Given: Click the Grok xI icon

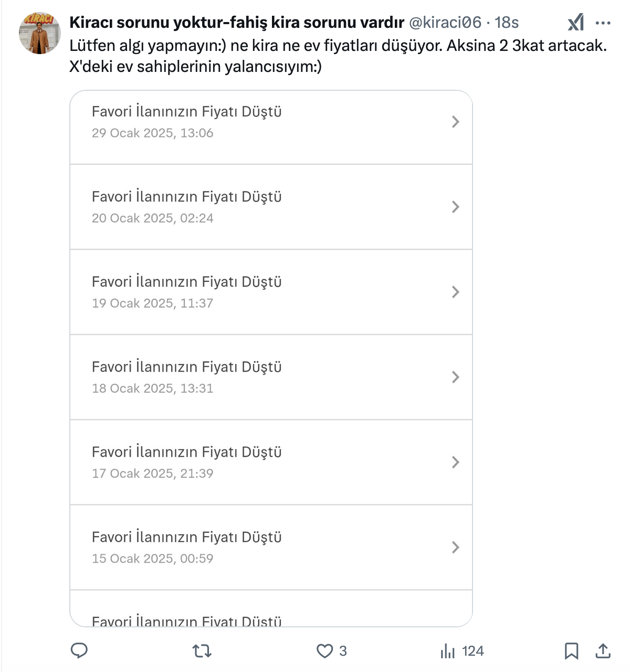Looking at the screenshot, I should [x=576, y=23].
